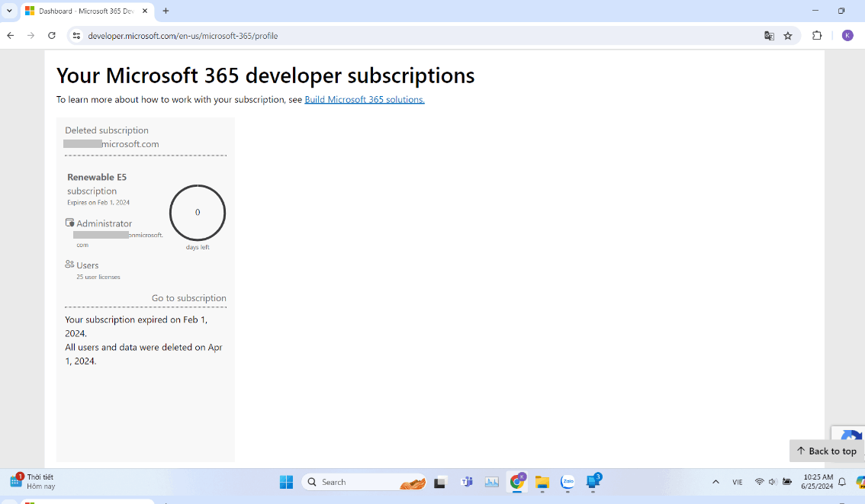Image resolution: width=865 pixels, height=504 pixels.
Task: Open the Windows Start menu
Action: pos(286,482)
